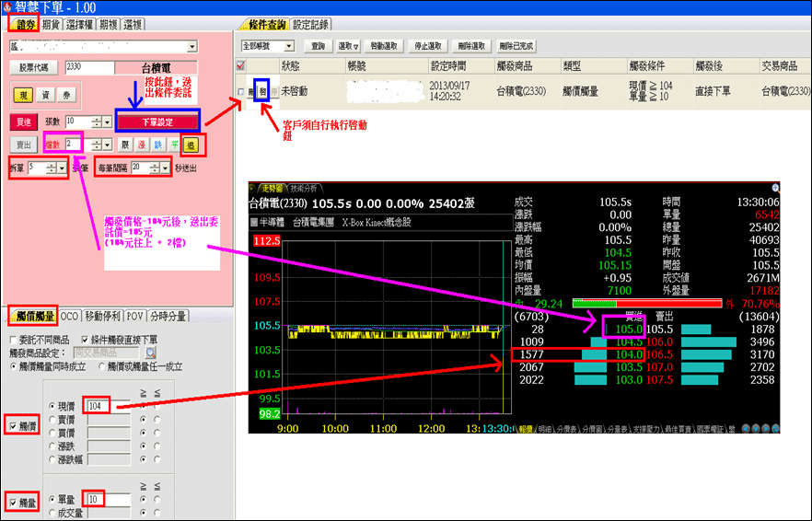Viewport: 812px width, 521px height.
Task: Click the stock code field showing 2330
Action: (x=89, y=67)
